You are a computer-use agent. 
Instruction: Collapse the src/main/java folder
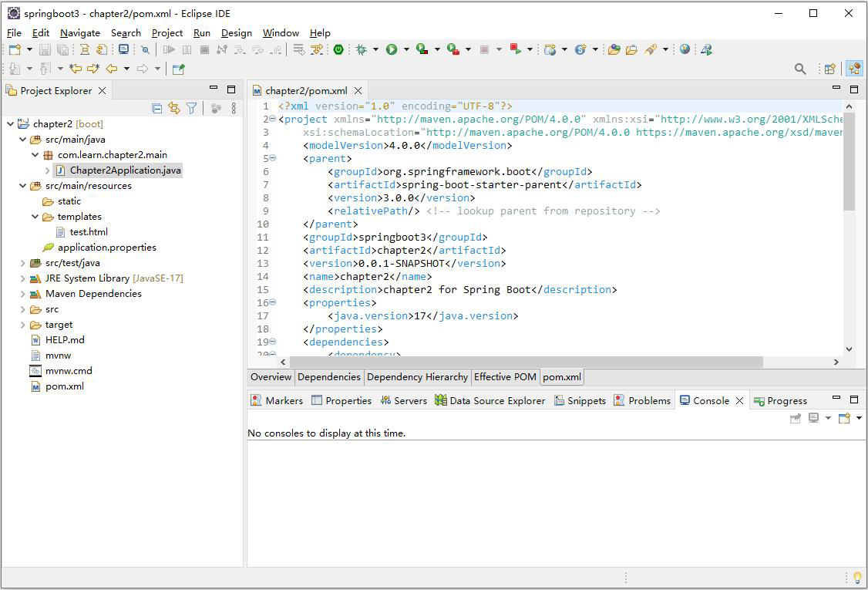(x=22, y=140)
